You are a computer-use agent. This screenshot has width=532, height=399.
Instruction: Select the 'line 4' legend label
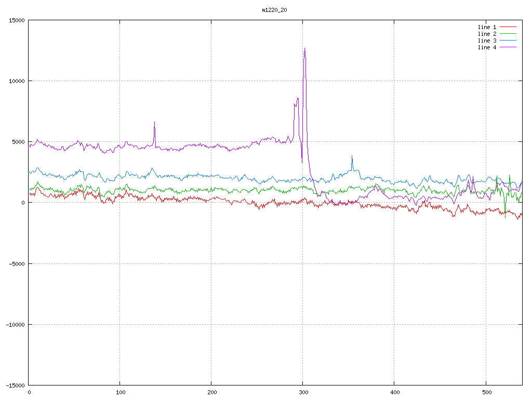coord(487,47)
